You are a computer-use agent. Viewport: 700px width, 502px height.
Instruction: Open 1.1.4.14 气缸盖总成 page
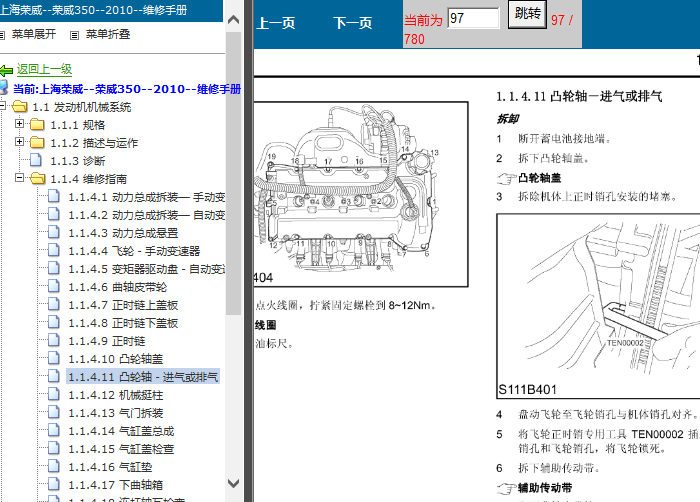tap(121, 431)
